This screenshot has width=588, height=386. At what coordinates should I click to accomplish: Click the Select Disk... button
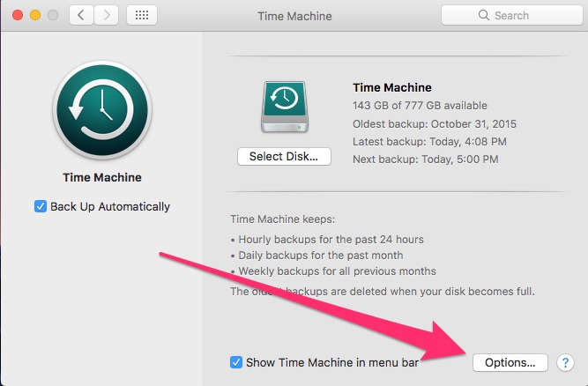coord(284,156)
